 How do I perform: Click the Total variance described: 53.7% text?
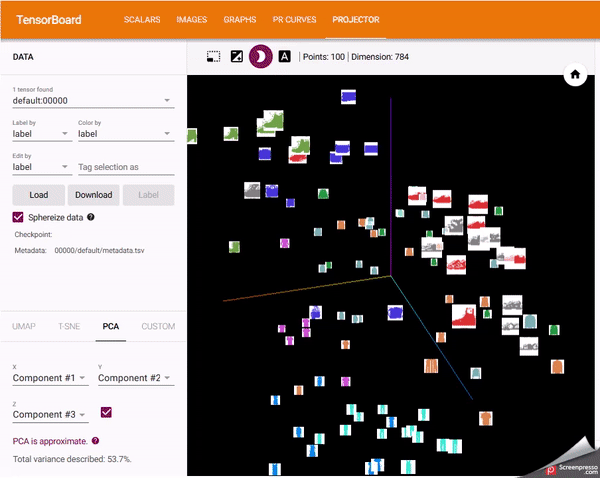[x=72, y=459]
